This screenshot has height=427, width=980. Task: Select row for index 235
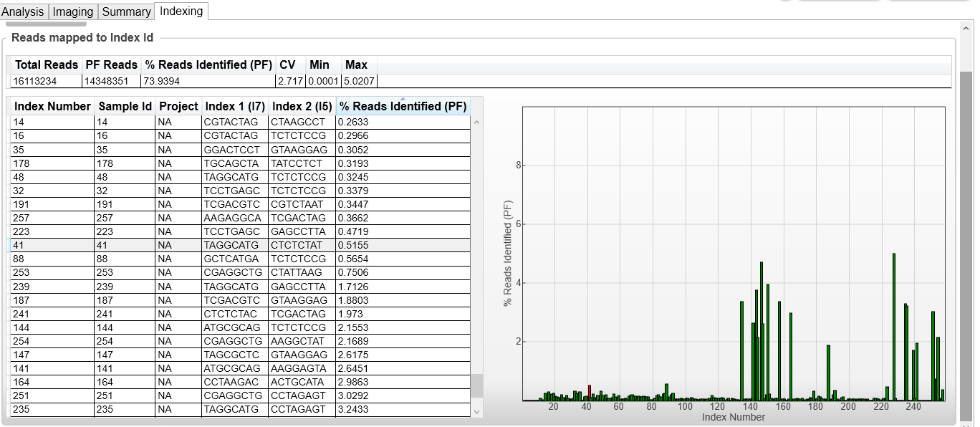coord(240,409)
